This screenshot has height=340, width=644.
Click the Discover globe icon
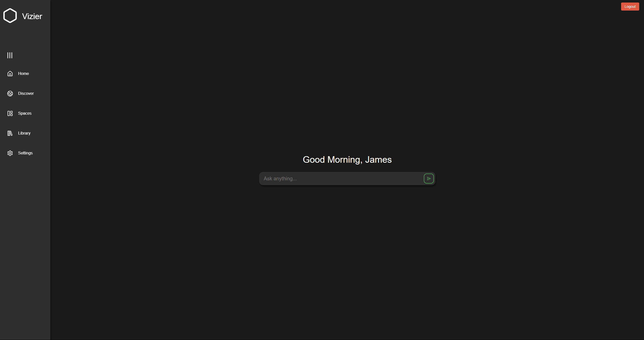[x=10, y=94]
